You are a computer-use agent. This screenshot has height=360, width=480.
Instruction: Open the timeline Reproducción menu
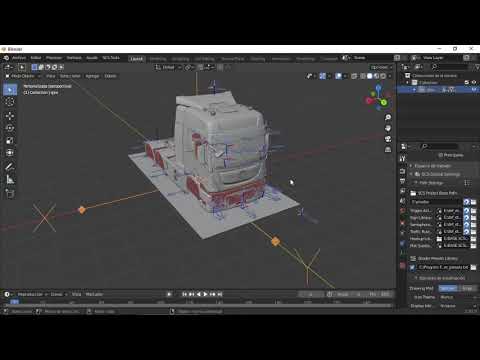click(x=32, y=294)
